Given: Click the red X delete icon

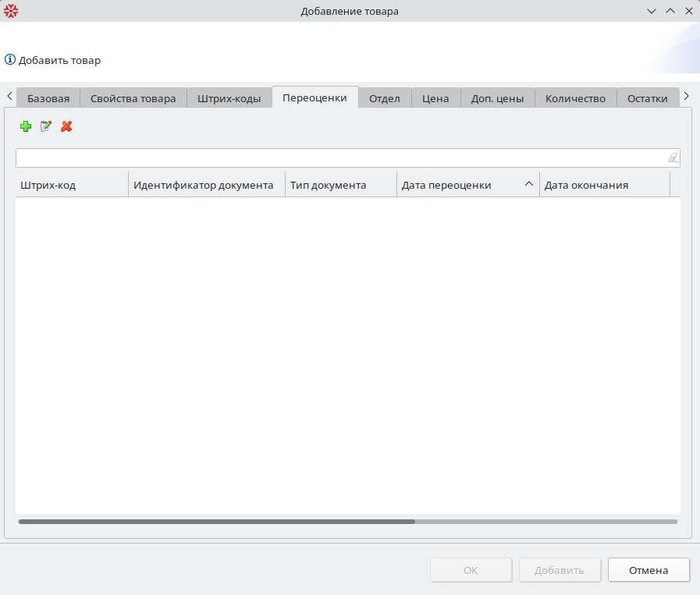Looking at the screenshot, I should tap(66, 126).
